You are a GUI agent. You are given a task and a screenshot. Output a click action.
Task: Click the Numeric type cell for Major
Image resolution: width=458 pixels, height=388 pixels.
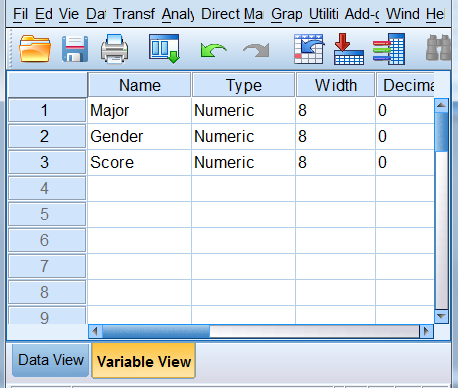[243, 110]
